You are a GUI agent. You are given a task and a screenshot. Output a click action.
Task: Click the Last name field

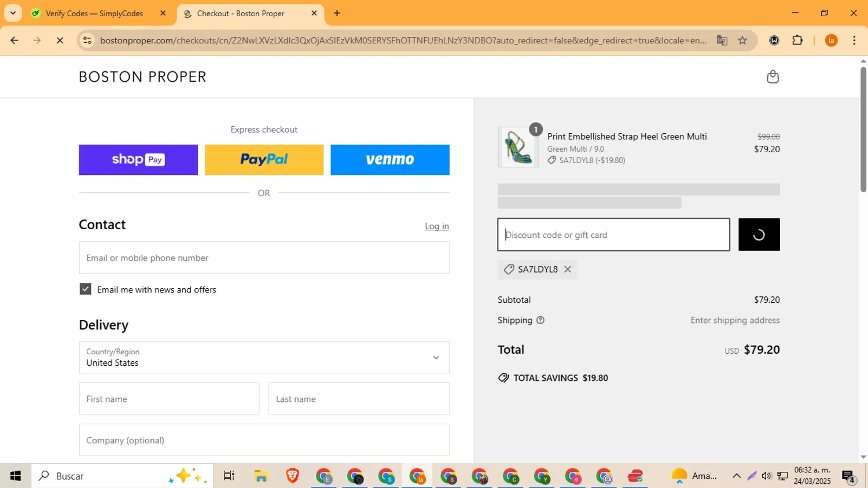coord(359,399)
